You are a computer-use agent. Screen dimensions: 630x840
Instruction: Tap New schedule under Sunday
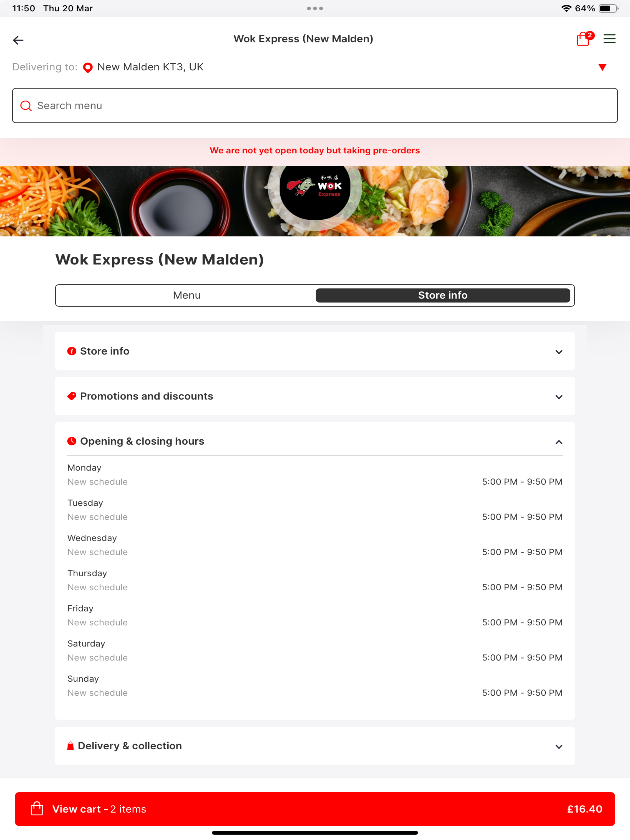pos(97,693)
